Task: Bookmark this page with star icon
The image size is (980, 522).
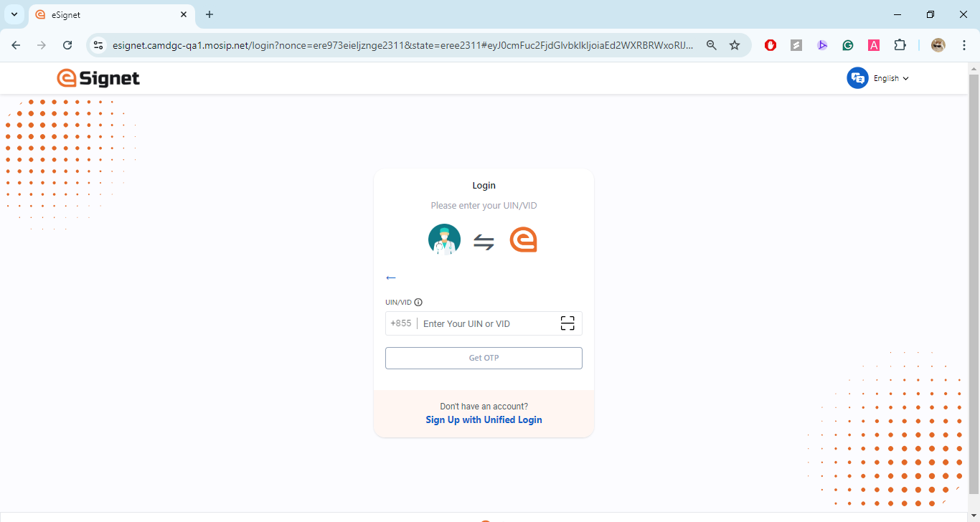Action: pyautogui.click(x=735, y=45)
